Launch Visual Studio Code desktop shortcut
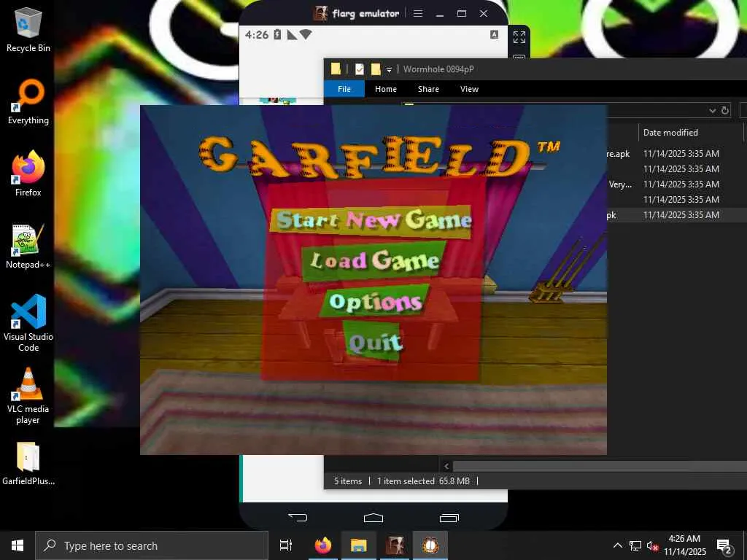Screen dimensions: 747x560 tap(28, 323)
